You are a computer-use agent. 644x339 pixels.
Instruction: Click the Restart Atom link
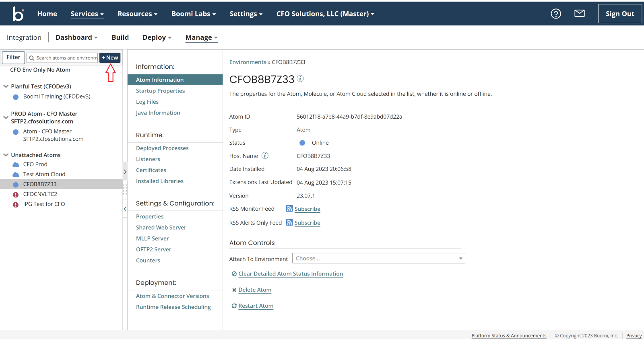click(x=256, y=306)
